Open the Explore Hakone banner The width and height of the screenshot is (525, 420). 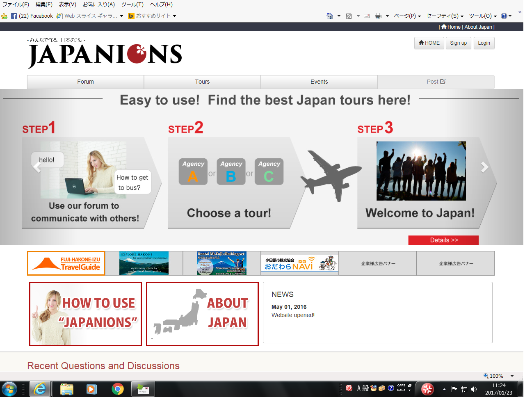tap(144, 263)
